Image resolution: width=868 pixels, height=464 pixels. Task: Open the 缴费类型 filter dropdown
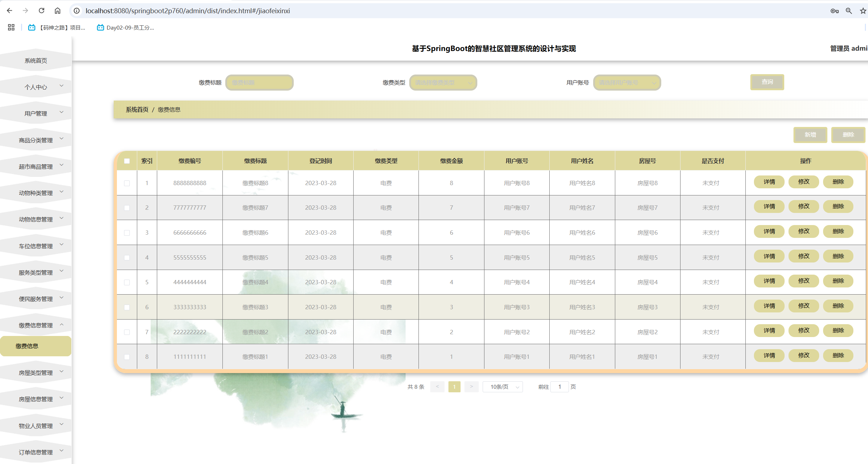click(443, 82)
